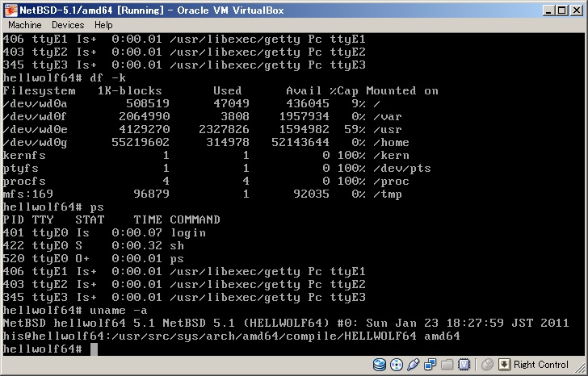588x376 pixels.
Task: Maximize the VirtualBox VM window
Action: [x=561, y=10]
